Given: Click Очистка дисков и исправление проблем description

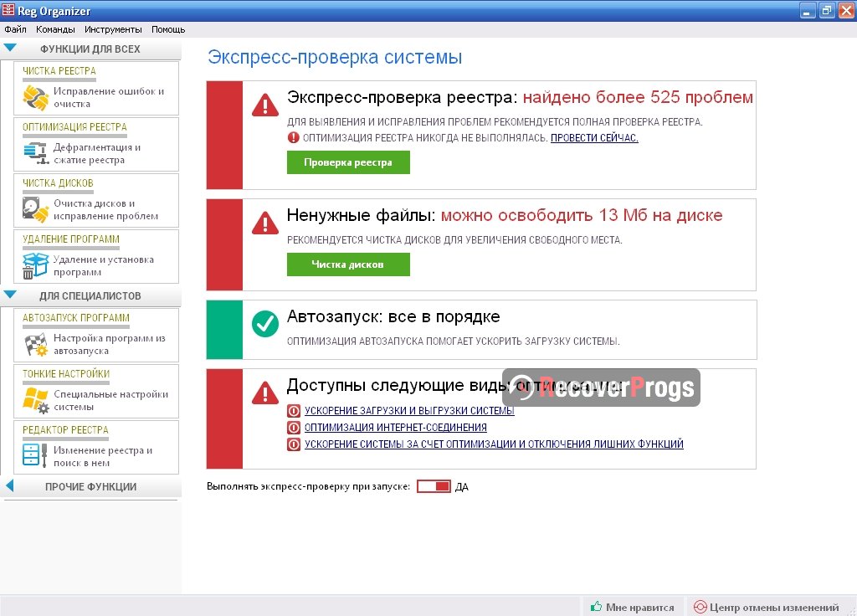Looking at the screenshot, I should (x=106, y=210).
